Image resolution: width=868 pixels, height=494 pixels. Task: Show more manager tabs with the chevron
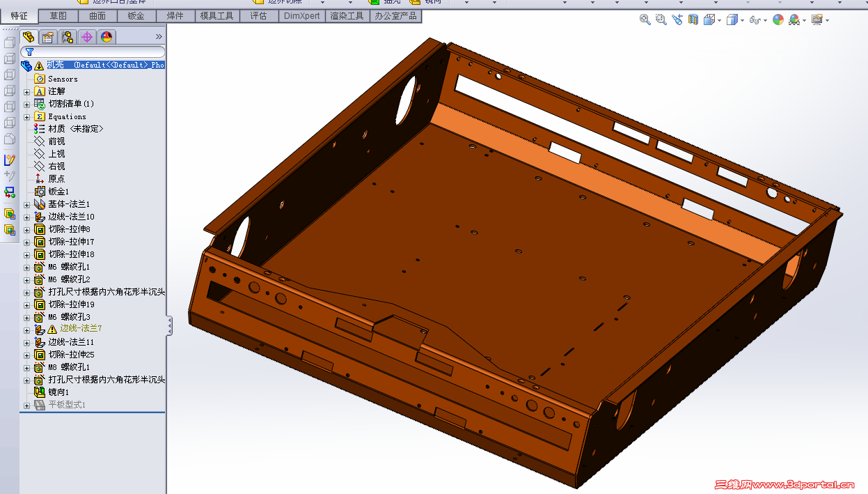tap(159, 37)
